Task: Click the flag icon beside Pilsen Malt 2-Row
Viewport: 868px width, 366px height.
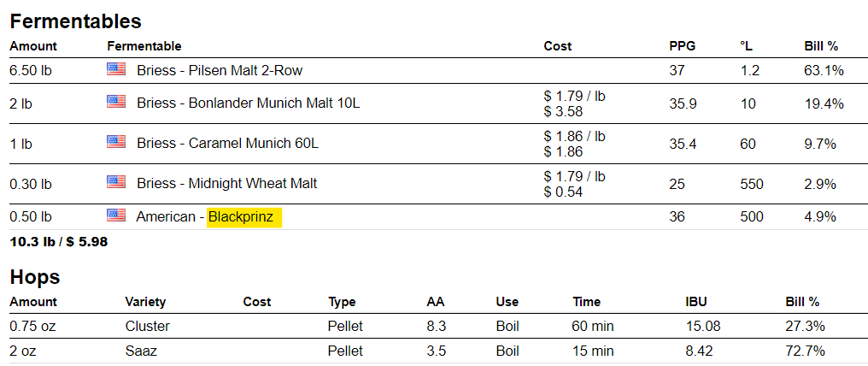Action: coord(116,69)
